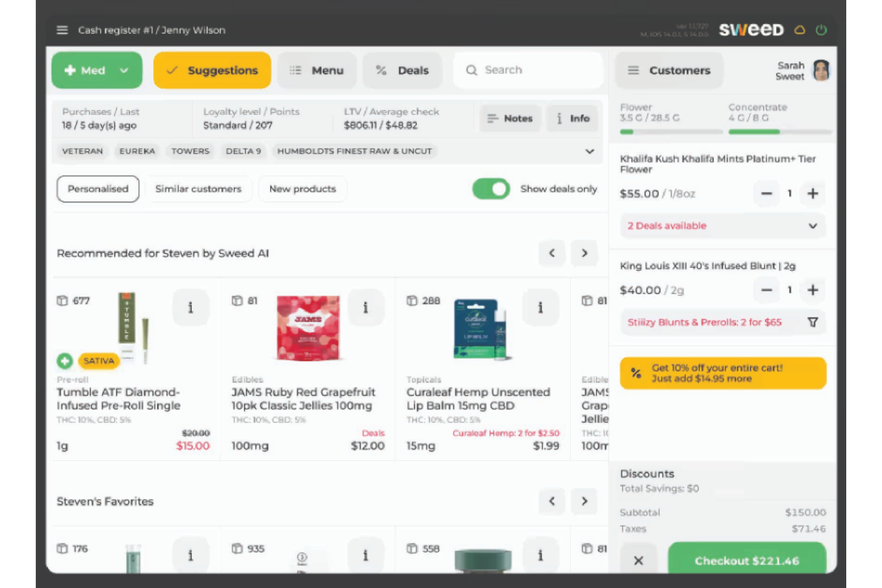Open the JAMS Ruby Red Grapefruit product image
Screen dimensions: 882x588
308,328
